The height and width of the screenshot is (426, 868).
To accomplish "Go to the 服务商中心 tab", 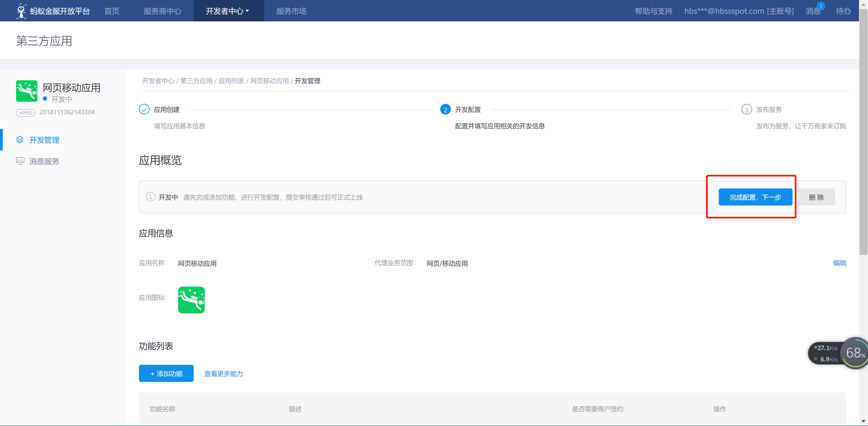I will (162, 11).
